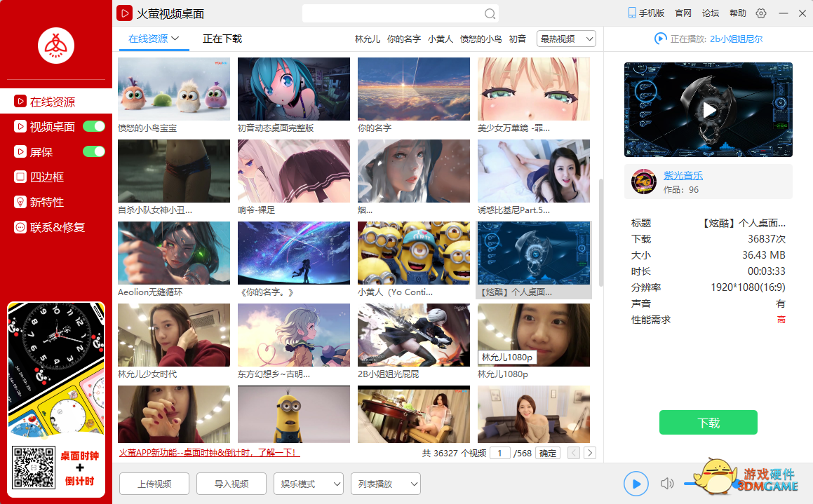Open 论坛 in the title bar

coord(711,13)
